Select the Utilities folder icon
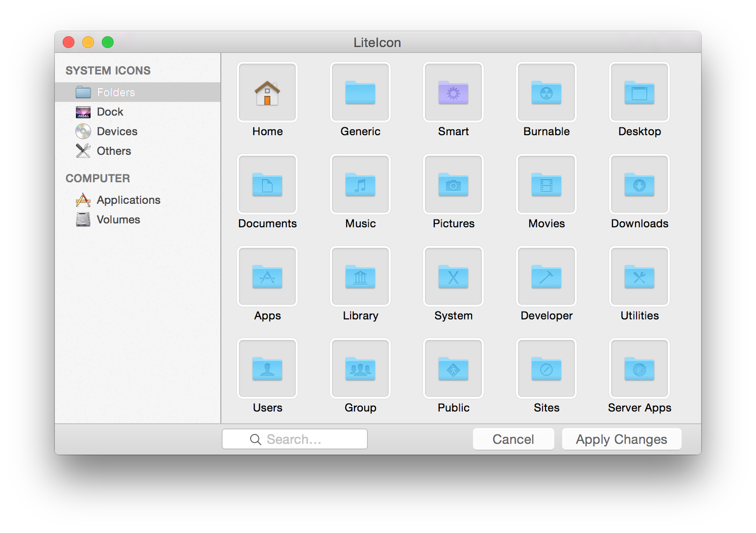 click(x=639, y=276)
